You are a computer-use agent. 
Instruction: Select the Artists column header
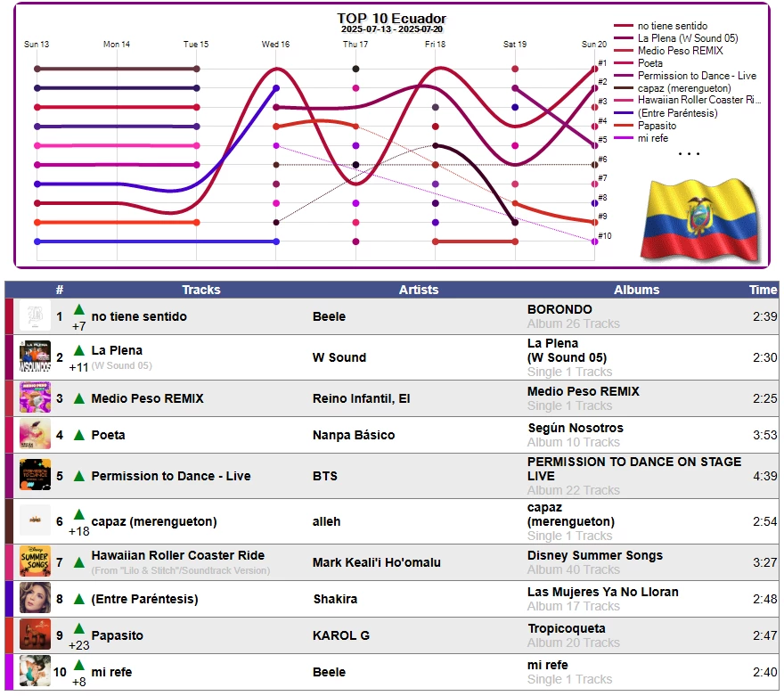419,290
